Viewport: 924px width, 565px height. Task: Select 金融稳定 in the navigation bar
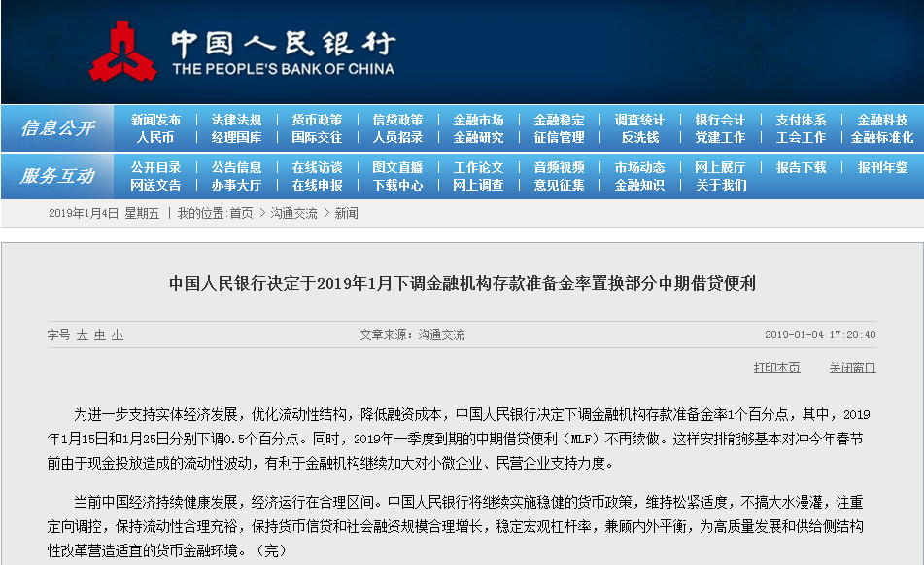pyautogui.click(x=559, y=120)
